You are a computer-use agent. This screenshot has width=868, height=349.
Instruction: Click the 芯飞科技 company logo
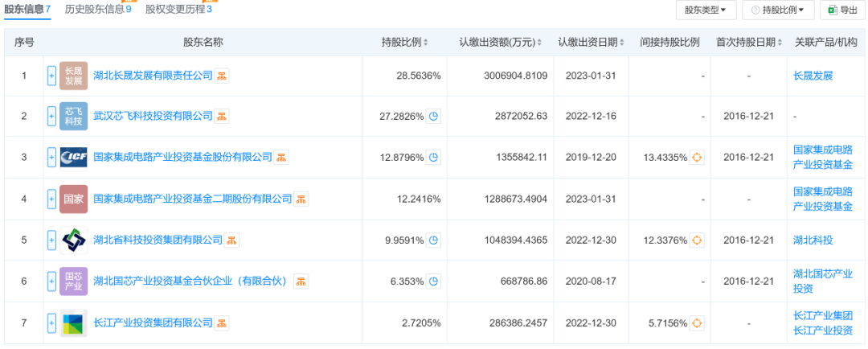pyautogui.click(x=74, y=117)
